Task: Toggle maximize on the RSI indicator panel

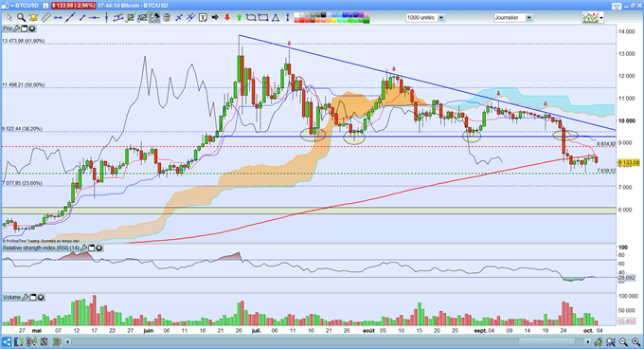Action: coord(92,248)
